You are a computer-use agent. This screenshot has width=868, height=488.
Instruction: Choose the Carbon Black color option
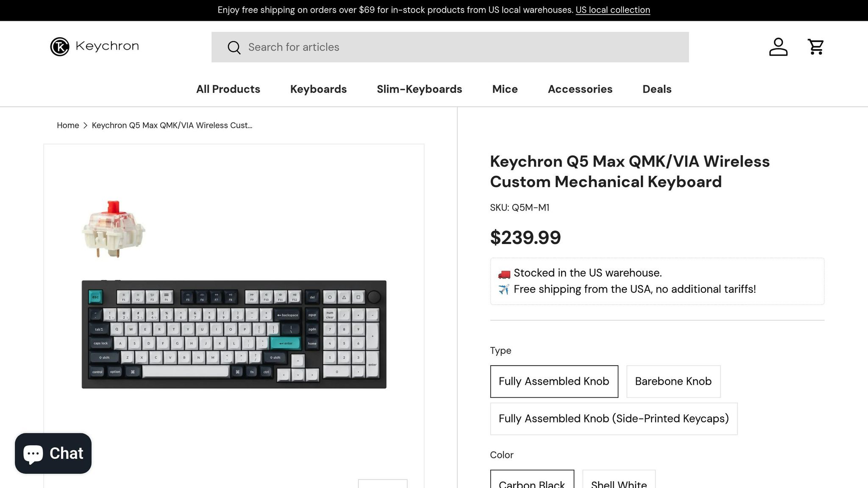point(532,483)
